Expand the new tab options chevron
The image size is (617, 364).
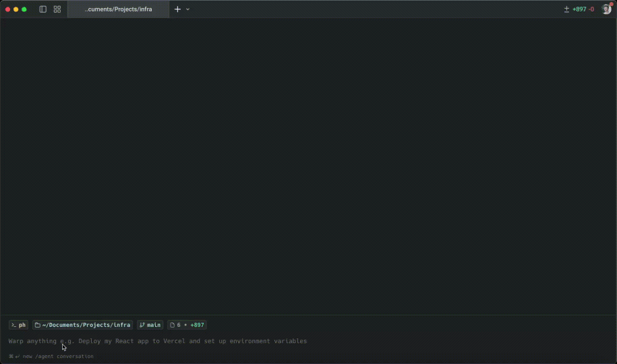point(187,9)
